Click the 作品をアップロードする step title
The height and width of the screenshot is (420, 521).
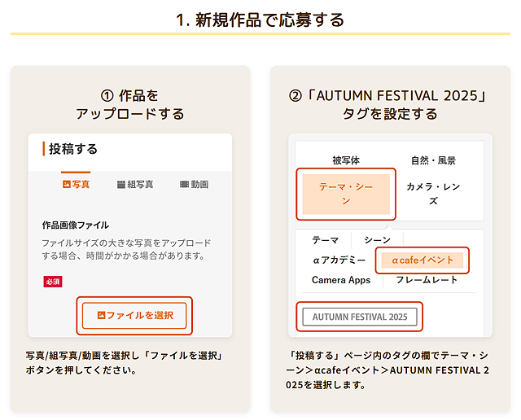coord(130,104)
